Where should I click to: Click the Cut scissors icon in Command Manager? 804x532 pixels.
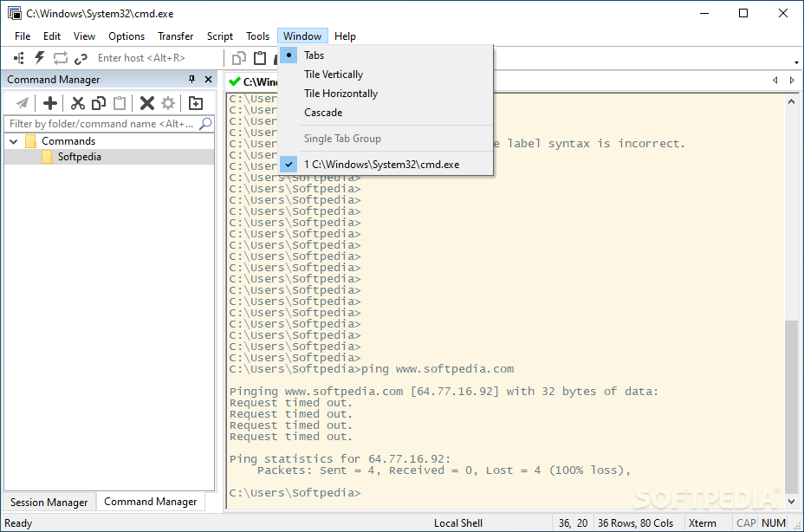point(77,103)
